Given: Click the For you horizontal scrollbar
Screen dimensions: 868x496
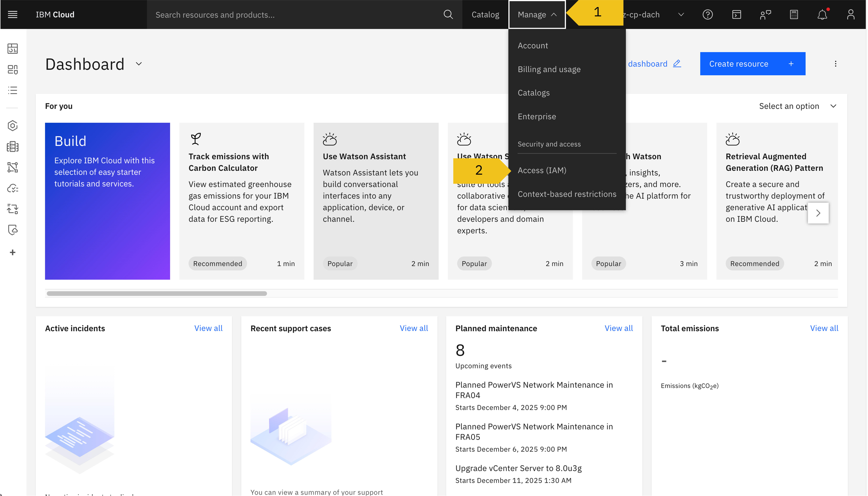Looking at the screenshot, I should pyautogui.click(x=157, y=293).
